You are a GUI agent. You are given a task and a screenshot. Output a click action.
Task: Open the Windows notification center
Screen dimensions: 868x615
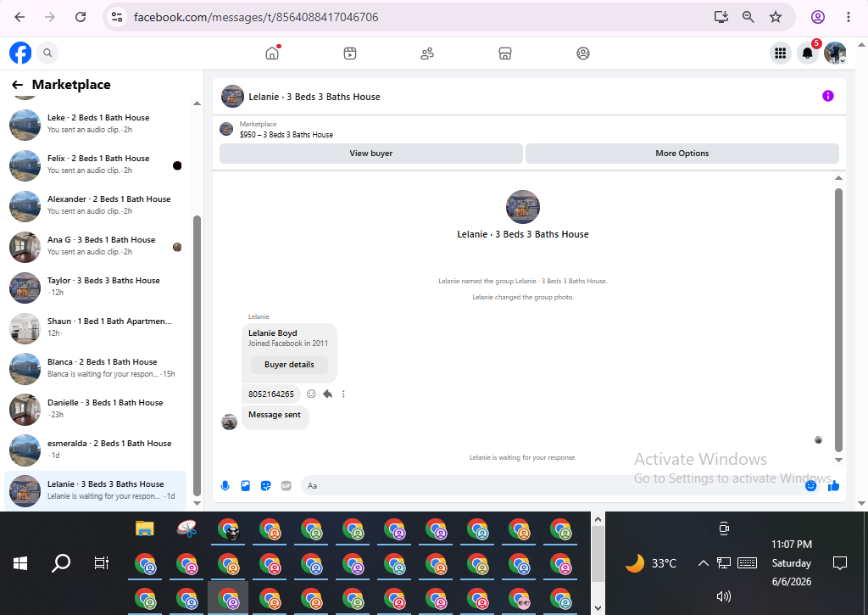840,563
